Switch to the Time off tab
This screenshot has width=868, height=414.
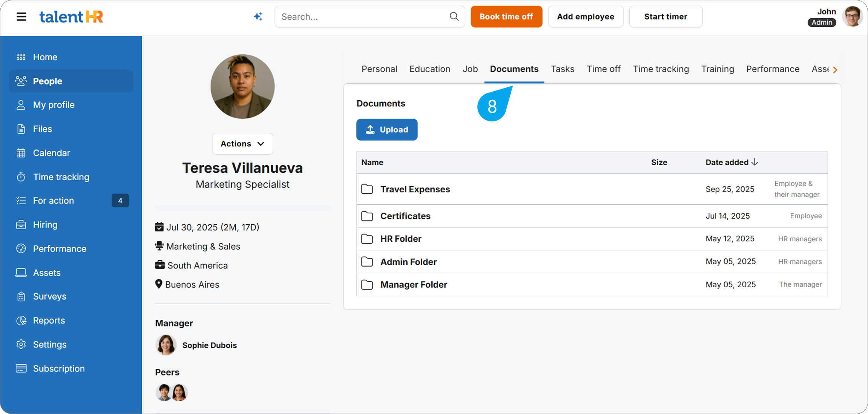[603, 69]
